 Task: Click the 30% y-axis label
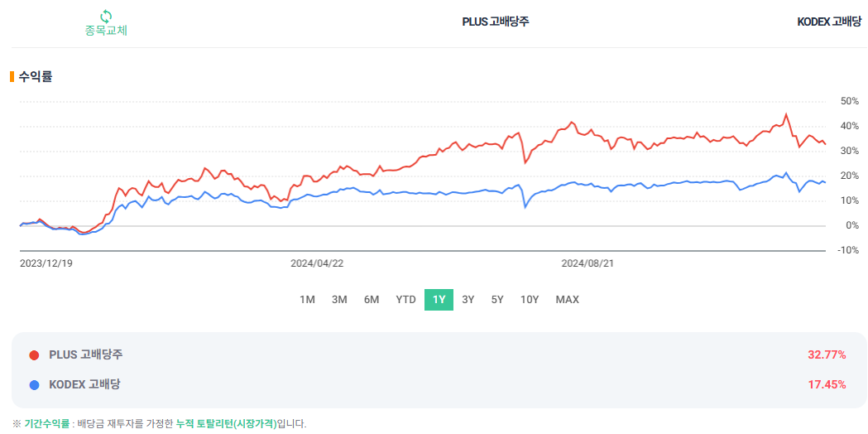click(x=849, y=152)
